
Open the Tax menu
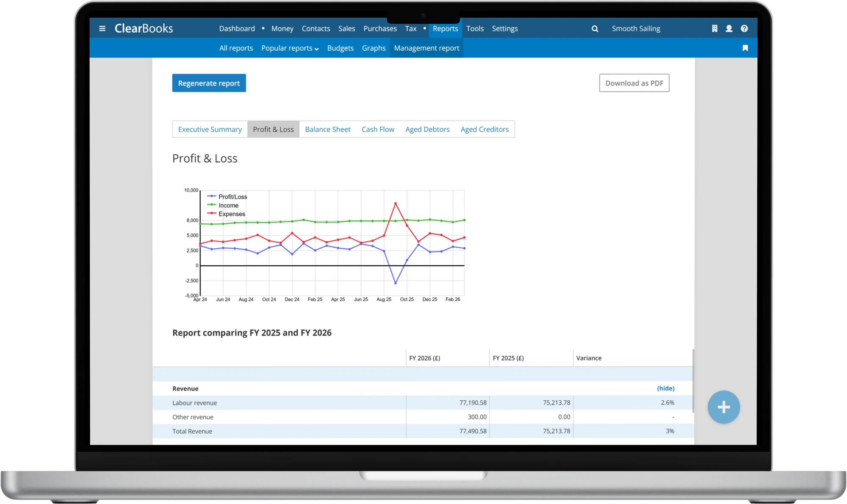pos(410,28)
